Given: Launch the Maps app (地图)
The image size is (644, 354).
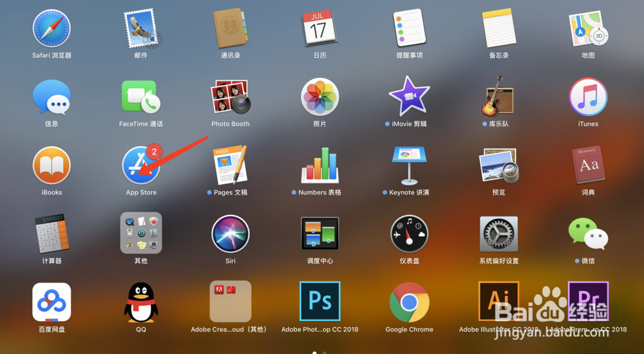Looking at the screenshot, I should click(588, 28).
